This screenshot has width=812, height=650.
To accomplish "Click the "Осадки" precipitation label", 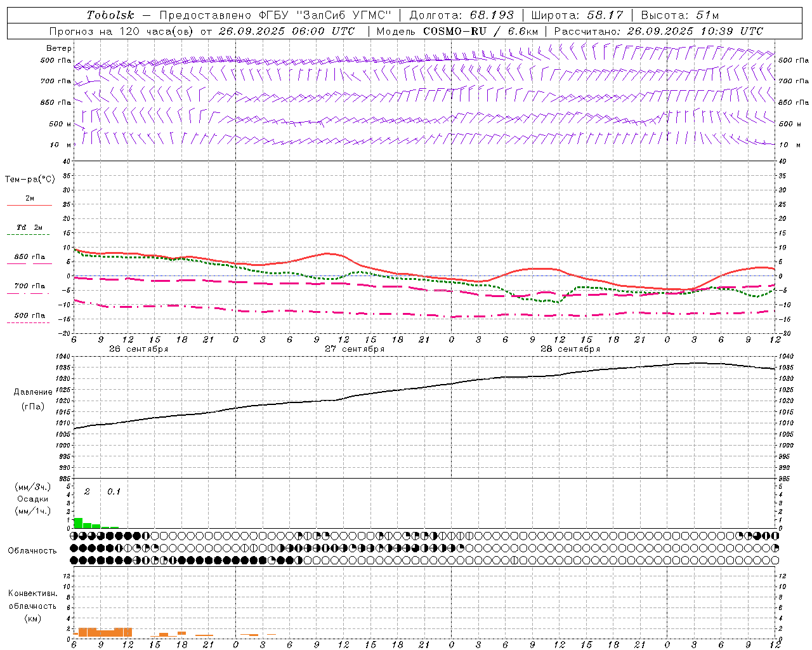I will point(33,499).
